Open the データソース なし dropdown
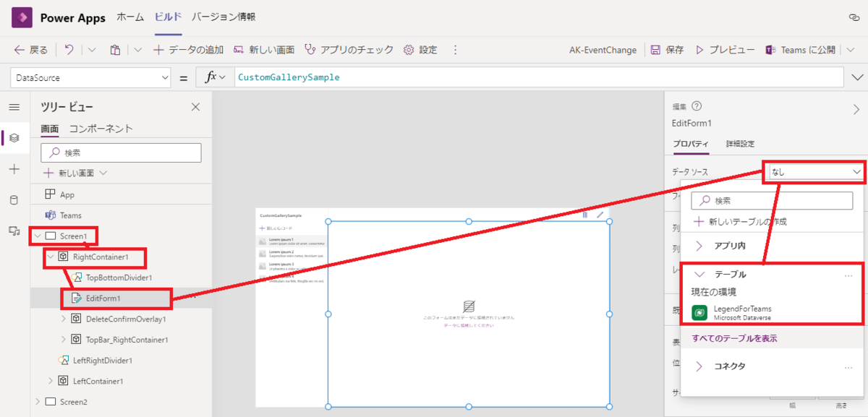 tap(813, 171)
